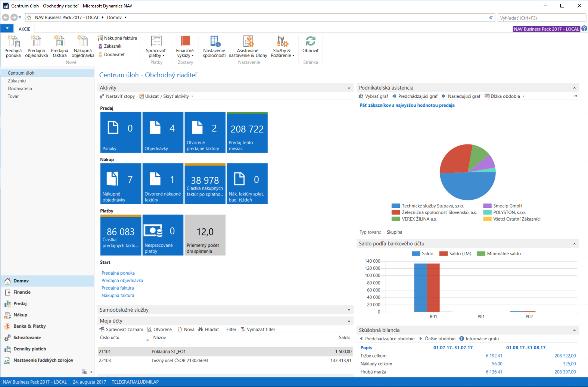Open Nákup department

(x=47, y=315)
